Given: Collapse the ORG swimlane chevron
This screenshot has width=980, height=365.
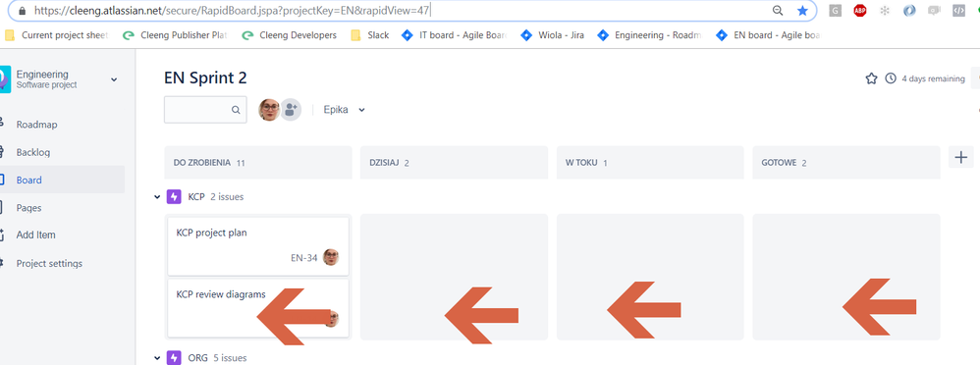Looking at the screenshot, I should pos(157,358).
